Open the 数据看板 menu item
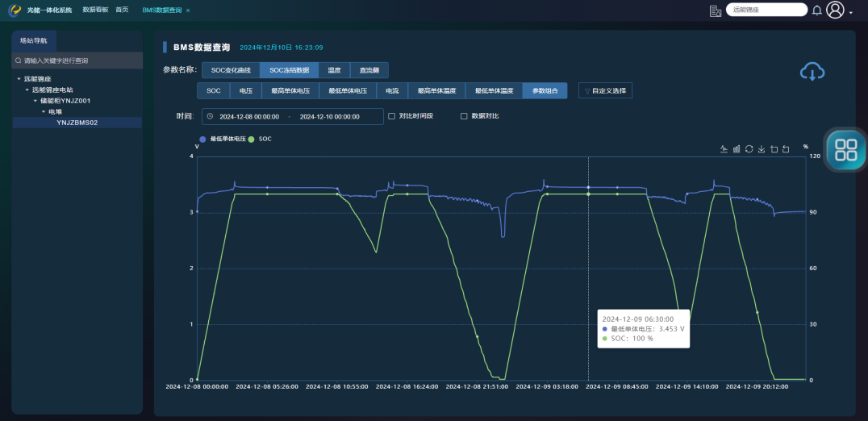The width and height of the screenshot is (868, 421). (95, 10)
